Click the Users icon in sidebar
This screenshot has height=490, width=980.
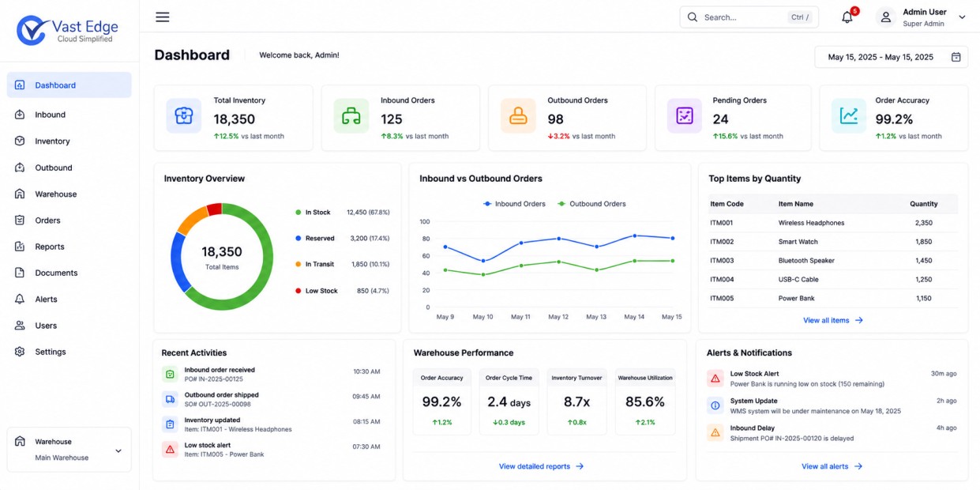point(20,326)
